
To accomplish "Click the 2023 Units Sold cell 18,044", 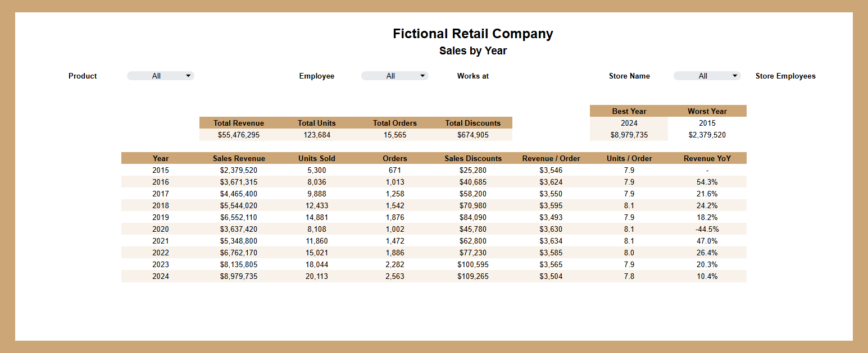I will click(317, 264).
